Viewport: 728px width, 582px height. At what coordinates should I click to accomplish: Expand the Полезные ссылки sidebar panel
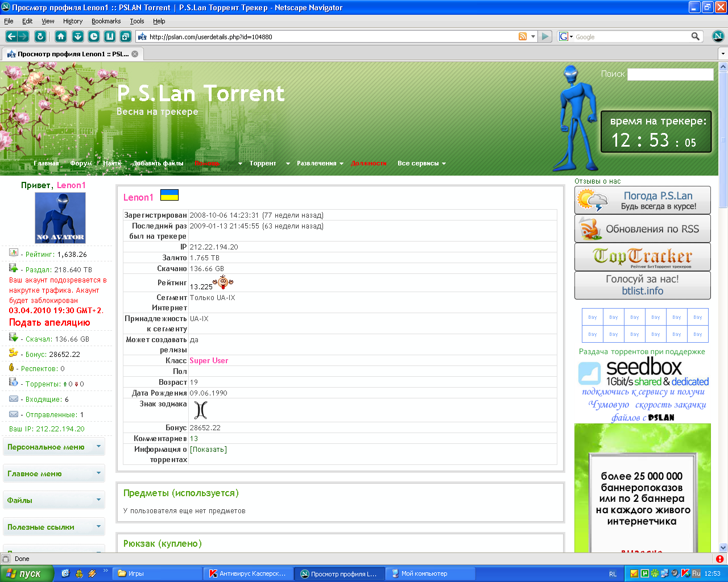click(54, 527)
